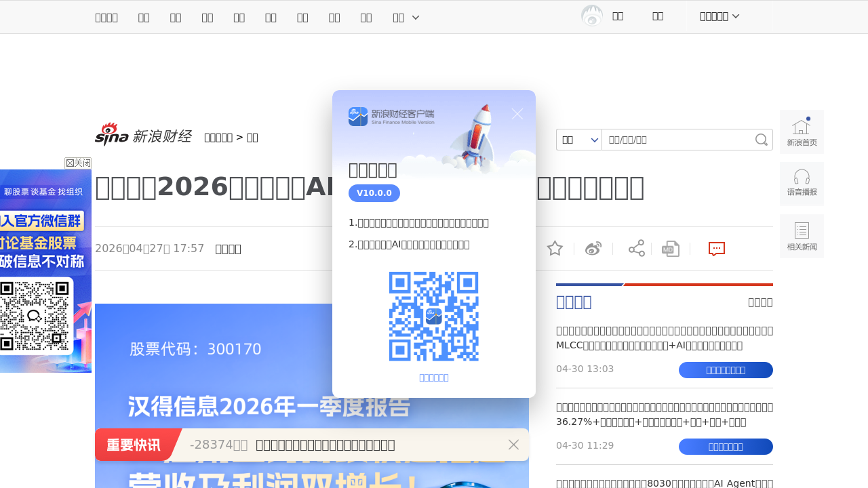The width and height of the screenshot is (868, 488).
Task: Click the blue sidebar section heading
Action: [x=574, y=302]
